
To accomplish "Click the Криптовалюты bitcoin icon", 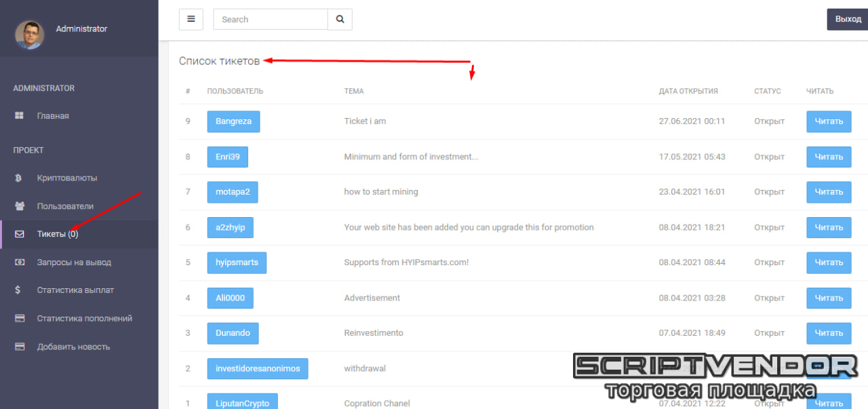I will pyautogui.click(x=20, y=178).
